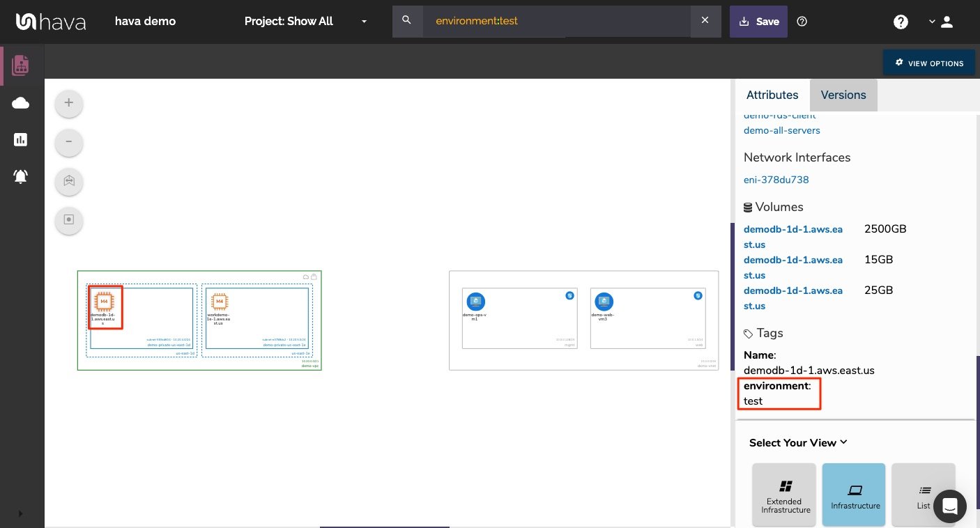The width and height of the screenshot is (980, 528).
Task: Select the List view
Action: click(923, 495)
